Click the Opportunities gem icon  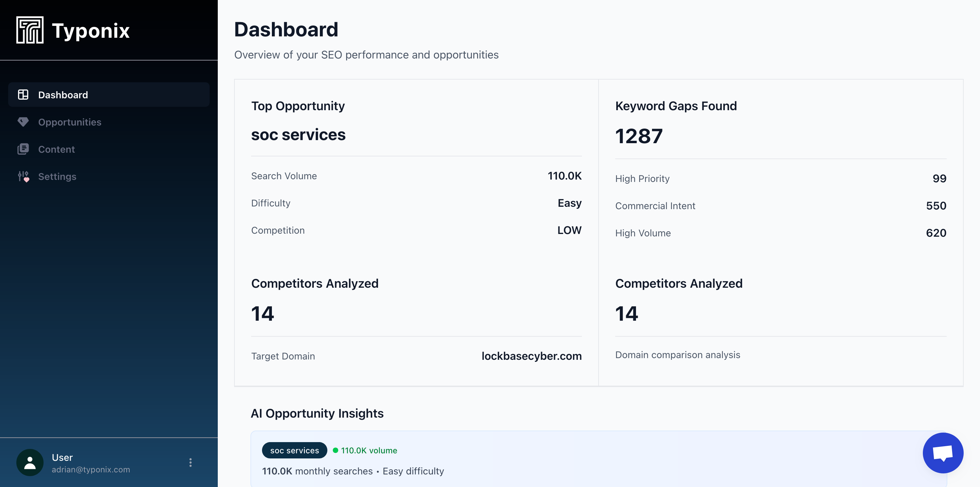tap(23, 122)
